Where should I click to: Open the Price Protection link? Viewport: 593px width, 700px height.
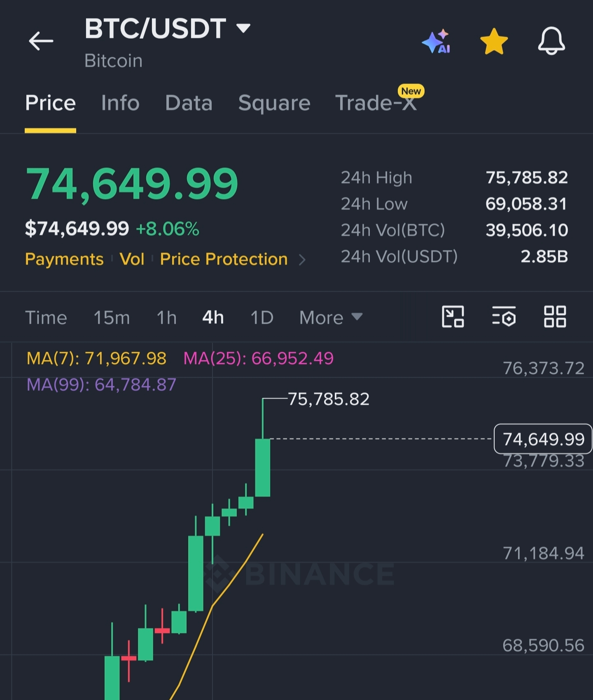[224, 259]
